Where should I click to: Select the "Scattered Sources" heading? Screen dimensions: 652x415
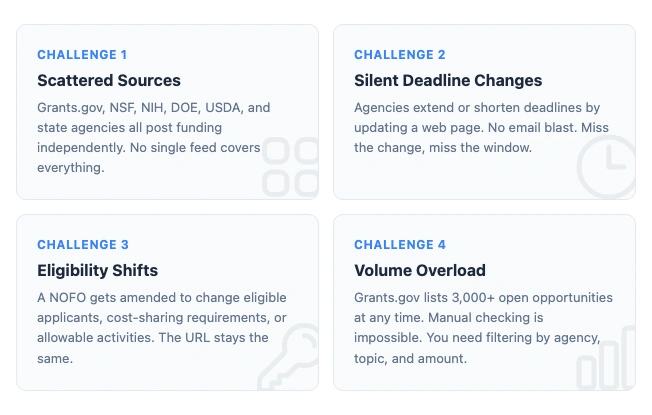click(109, 80)
